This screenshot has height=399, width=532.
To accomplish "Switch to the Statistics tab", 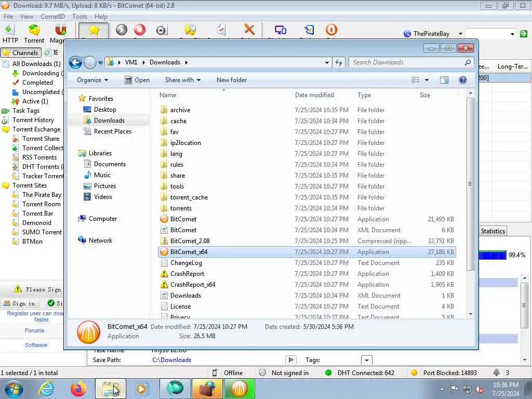I will pos(493,231).
